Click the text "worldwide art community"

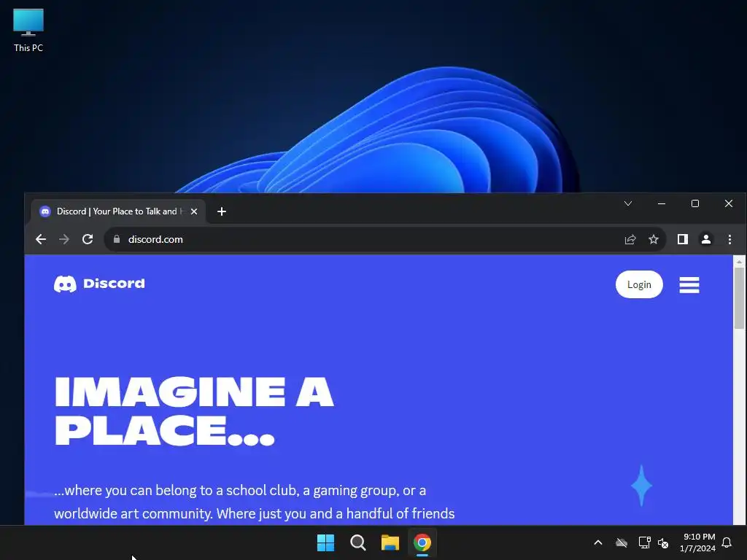[133, 514]
